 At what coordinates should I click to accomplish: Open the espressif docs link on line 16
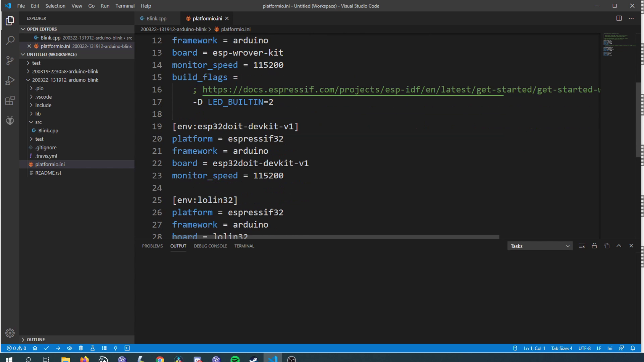tap(401, 89)
